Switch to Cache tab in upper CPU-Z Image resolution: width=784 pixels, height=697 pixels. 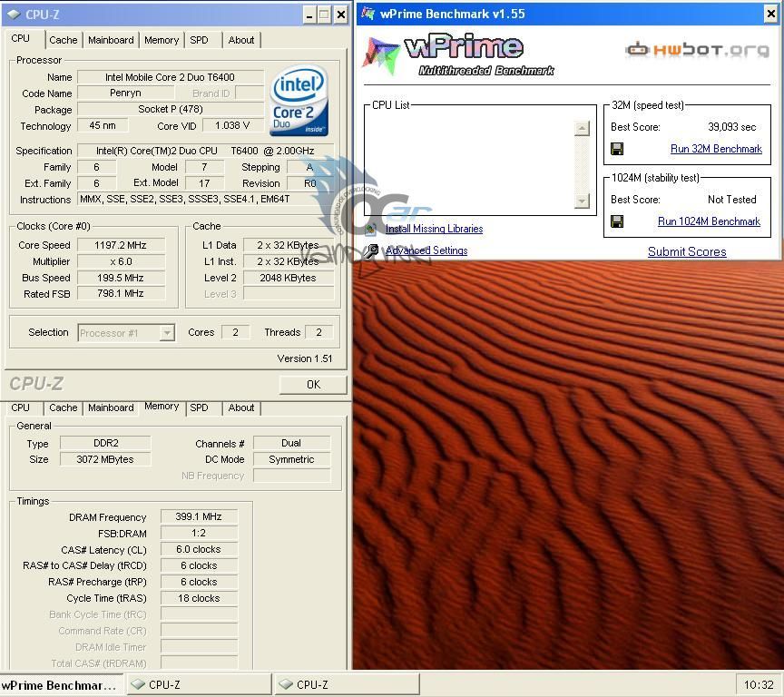tap(63, 40)
